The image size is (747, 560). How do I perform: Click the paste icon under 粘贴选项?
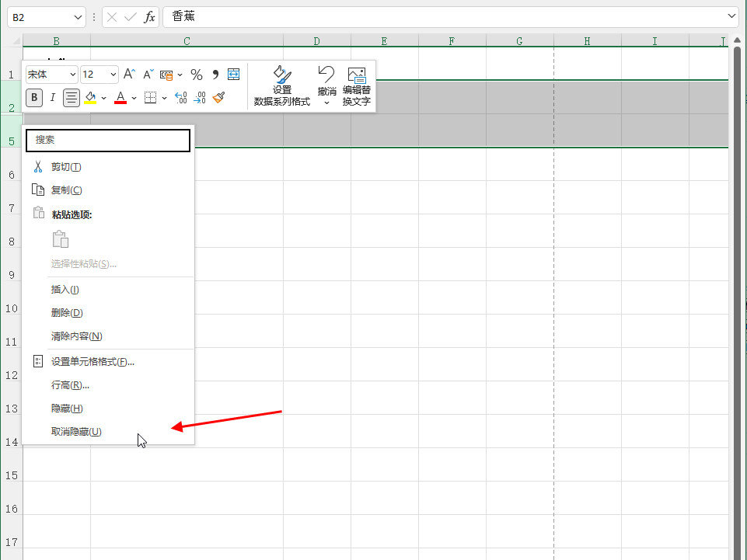pyautogui.click(x=61, y=239)
